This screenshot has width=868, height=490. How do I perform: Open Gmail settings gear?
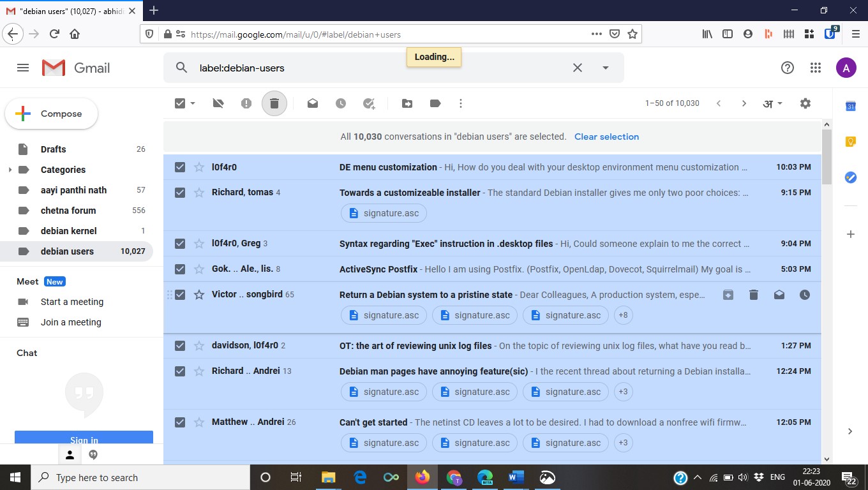805,103
